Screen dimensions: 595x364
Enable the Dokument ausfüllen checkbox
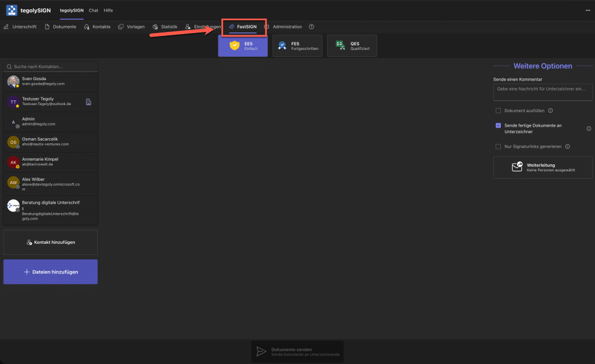tap(498, 110)
